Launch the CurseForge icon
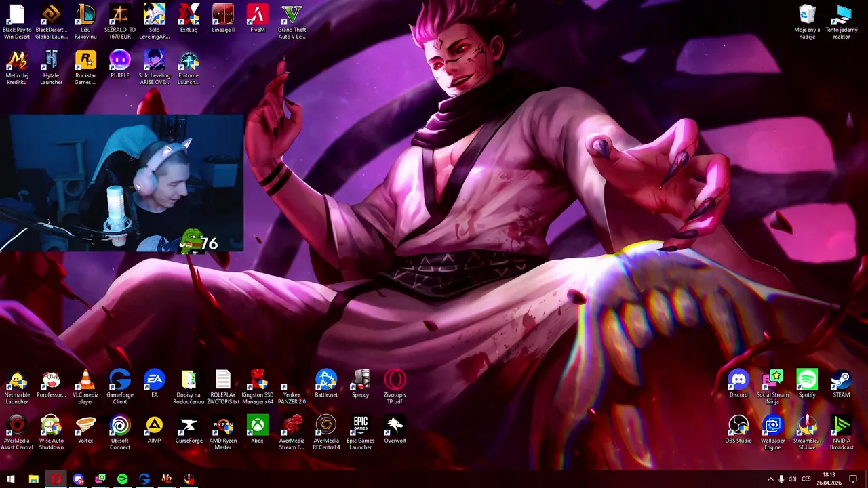Image resolution: width=868 pixels, height=488 pixels. 189,429
